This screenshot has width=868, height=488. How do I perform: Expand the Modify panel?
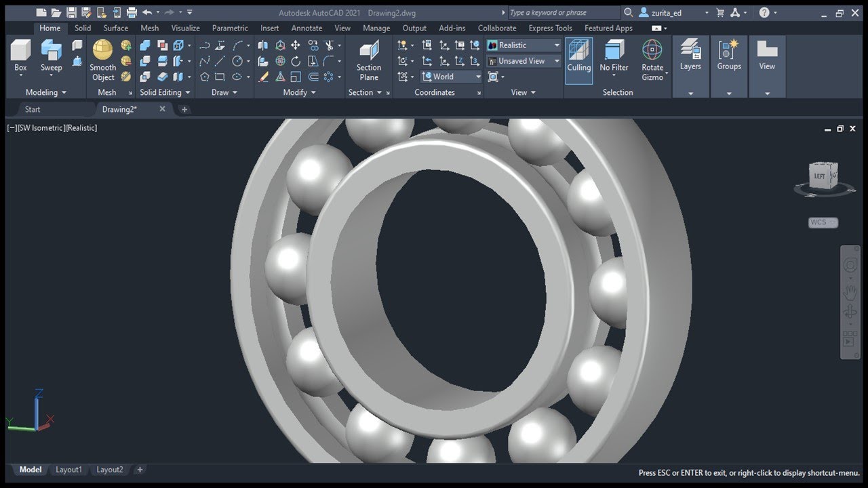299,92
